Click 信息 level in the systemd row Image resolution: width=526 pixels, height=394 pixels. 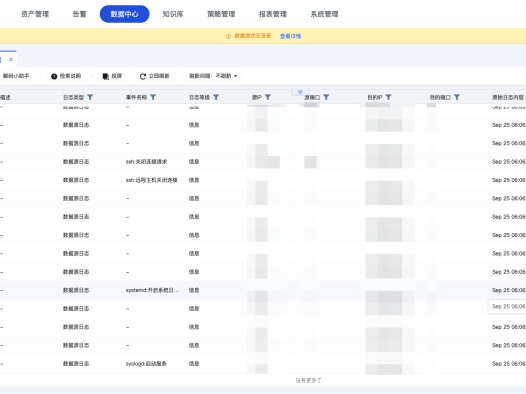(x=194, y=290)
